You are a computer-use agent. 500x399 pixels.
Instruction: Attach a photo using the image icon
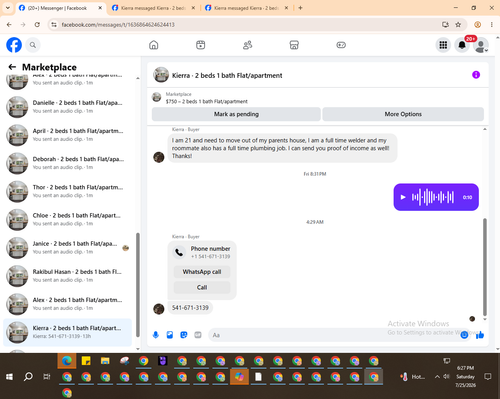[x=170, y=335]
